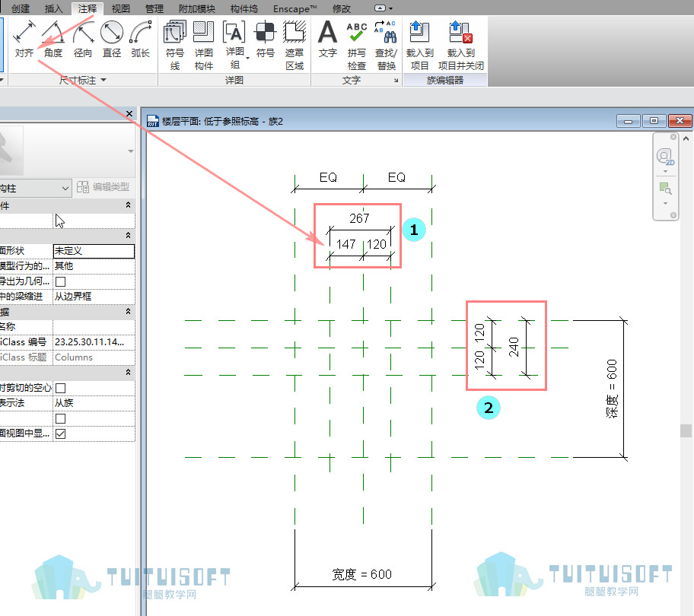Activate the 文字 text tool
This screenshot has width=694, height=616.
point(327,40)
